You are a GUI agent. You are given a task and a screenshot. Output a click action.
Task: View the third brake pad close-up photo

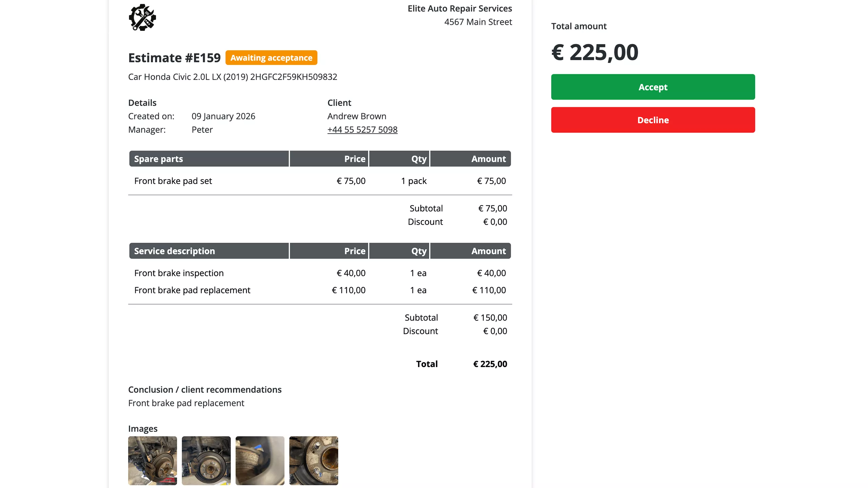(259, 461)
